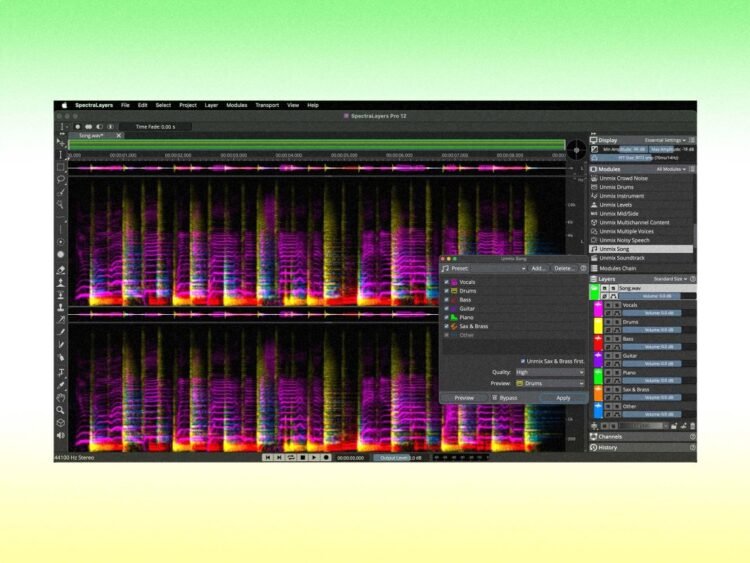750x563 pixels.
Task: Click the Apply button
Action: [563, 398]
